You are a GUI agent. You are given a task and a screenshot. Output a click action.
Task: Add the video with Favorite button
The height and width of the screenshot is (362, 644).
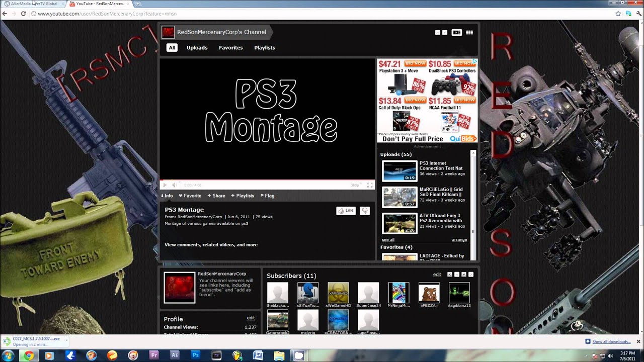tap(190, 196)
